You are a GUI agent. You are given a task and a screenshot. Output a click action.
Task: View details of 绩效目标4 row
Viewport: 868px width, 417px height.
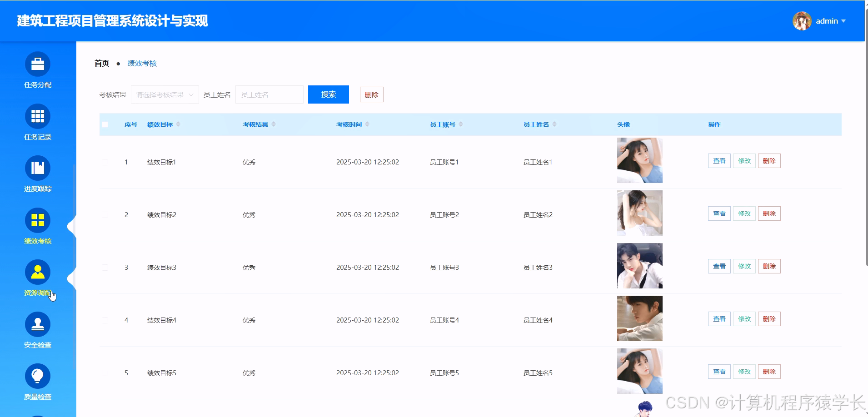point(719,319)
